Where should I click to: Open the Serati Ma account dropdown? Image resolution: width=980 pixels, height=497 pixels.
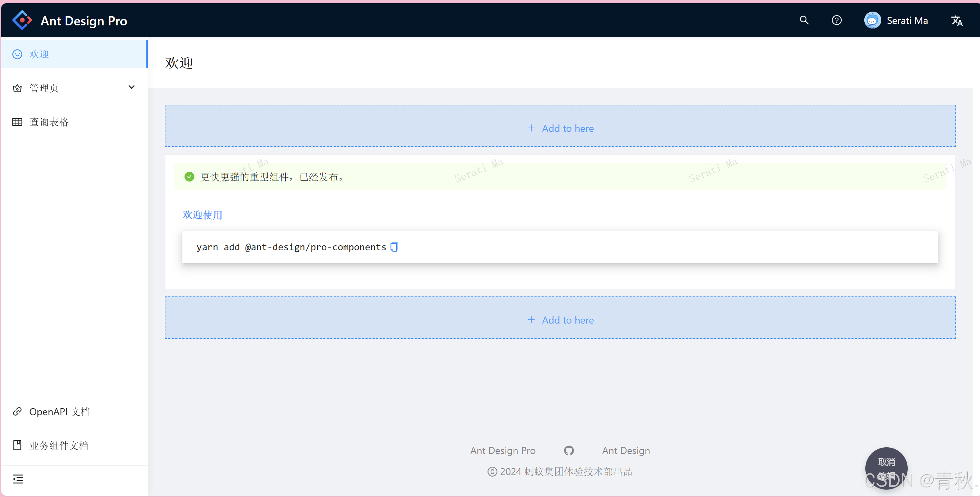(907, 20)
